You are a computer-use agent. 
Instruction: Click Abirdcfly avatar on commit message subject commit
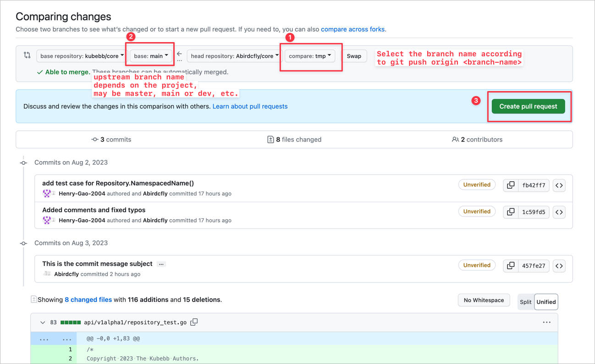pyautogui.click(x=47, y=274)
